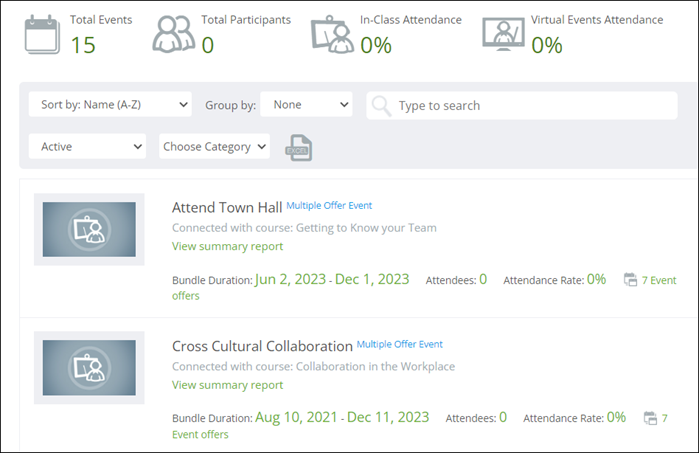The height and width of the screenshot is (453, 699).
Task: Click the In-Class Attendance icon
Action: pos(333,34)
